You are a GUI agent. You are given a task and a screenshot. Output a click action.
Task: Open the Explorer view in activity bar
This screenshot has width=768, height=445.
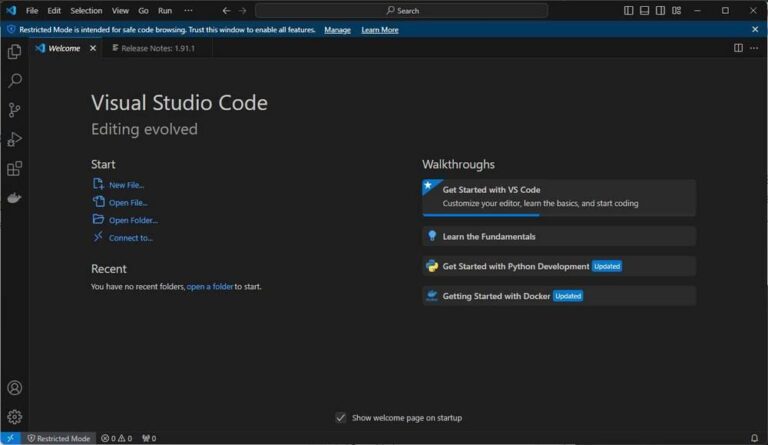click(15, 51)
